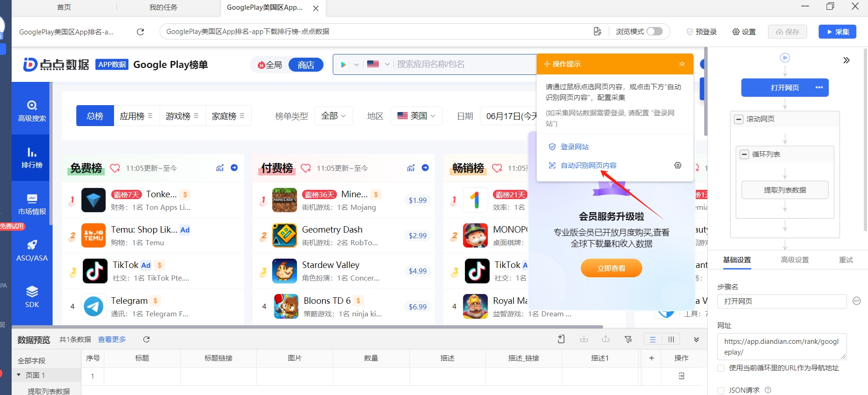Click the API icon beside step name
The image size is (868, 395).
click(856, 301)
